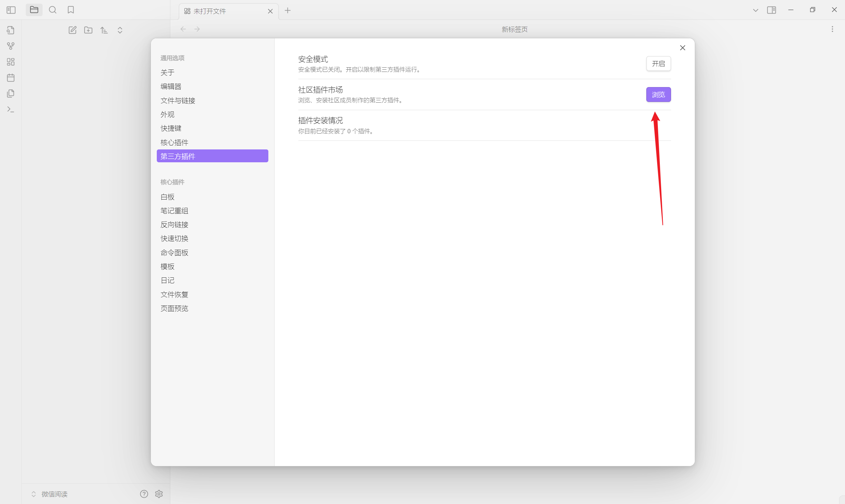Image resolution: width=845 pixels, height=504 pixels.
Task: Open today's daily note calendar icon
Action: click(11, 78)
